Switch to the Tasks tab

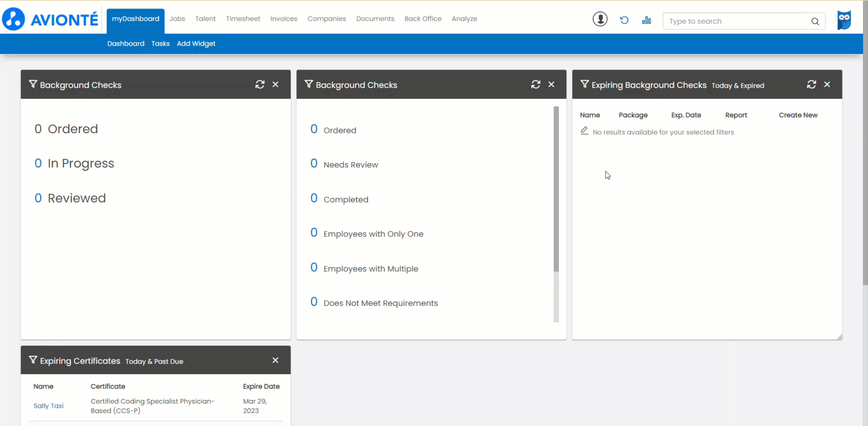coord(160,44)
